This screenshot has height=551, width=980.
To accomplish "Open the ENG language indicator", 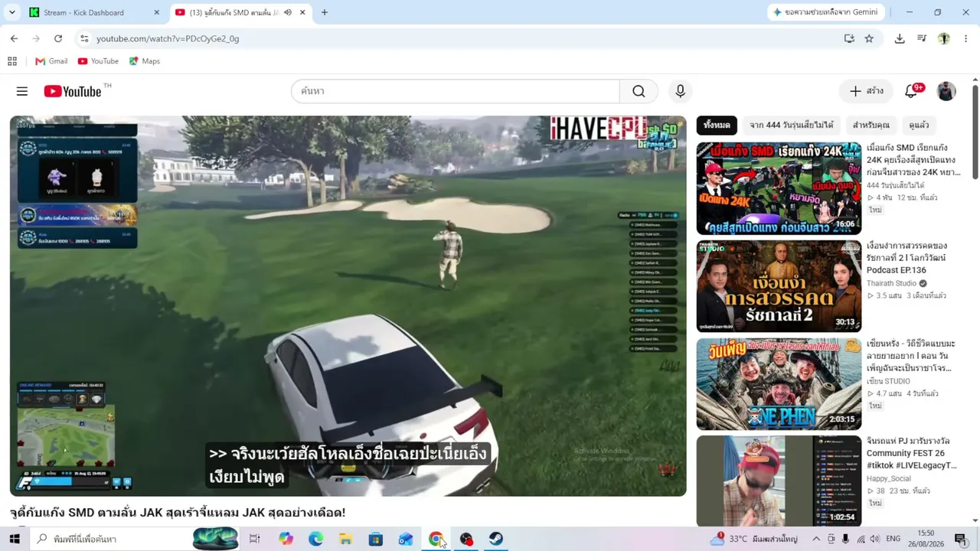I will (x=893, y=539).
